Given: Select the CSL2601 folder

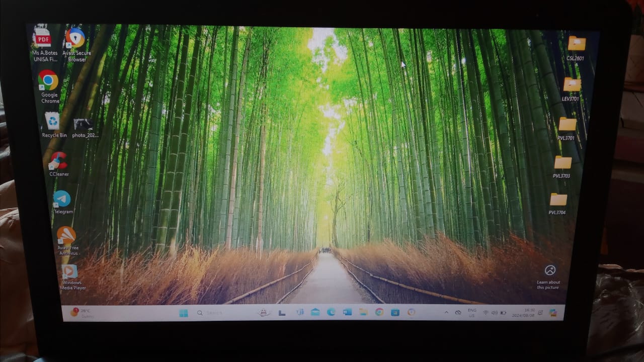Looking at the screenshot, I should click(x=576, y=44).
